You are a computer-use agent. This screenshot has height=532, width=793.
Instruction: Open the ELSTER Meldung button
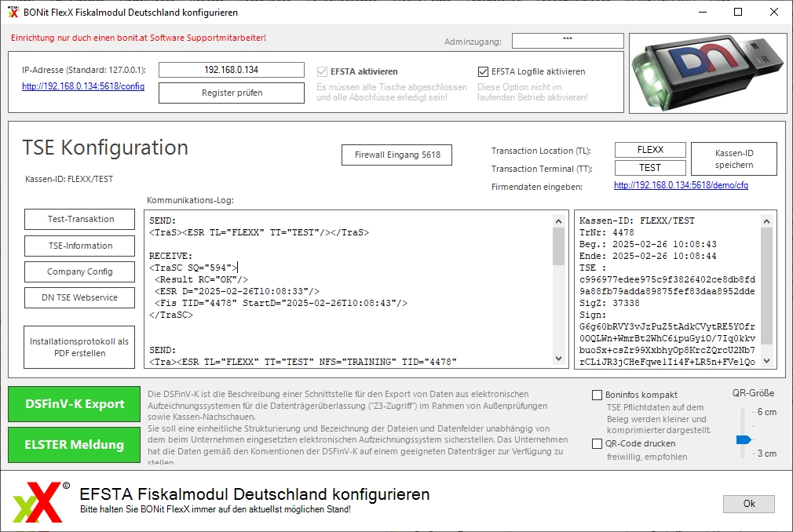point(75,445)
